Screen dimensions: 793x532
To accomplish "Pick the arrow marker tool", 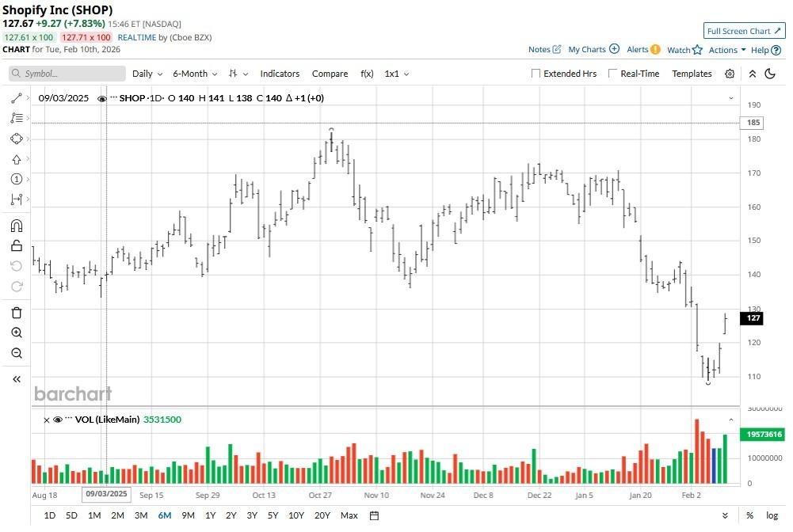I will coord(16,160).
